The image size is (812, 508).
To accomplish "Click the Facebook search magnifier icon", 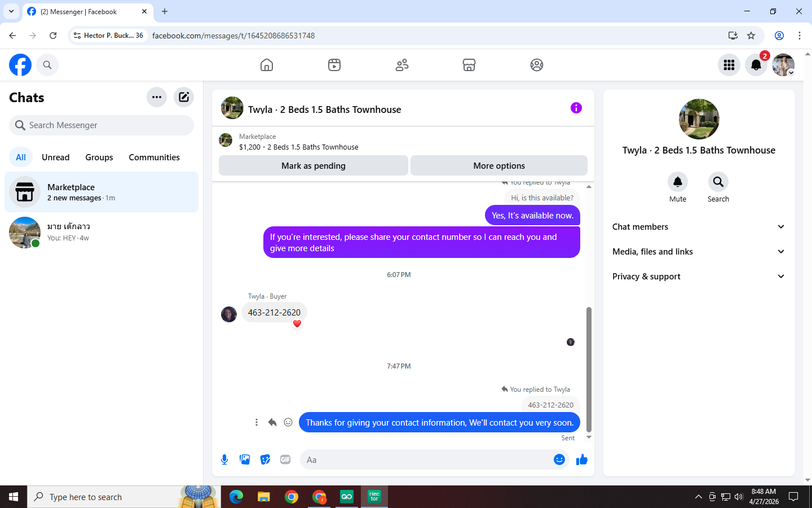I will (x=47, y=65).
